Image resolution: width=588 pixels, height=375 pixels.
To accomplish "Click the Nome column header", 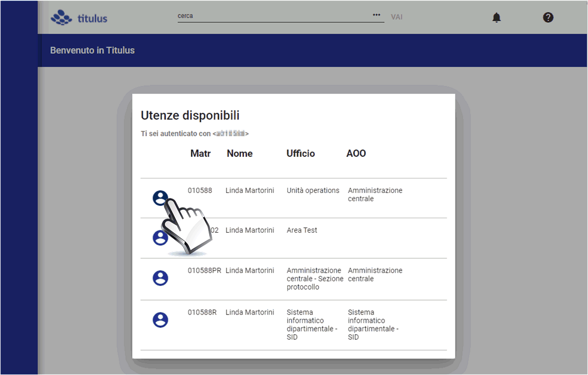I will (x=239, y=154).
